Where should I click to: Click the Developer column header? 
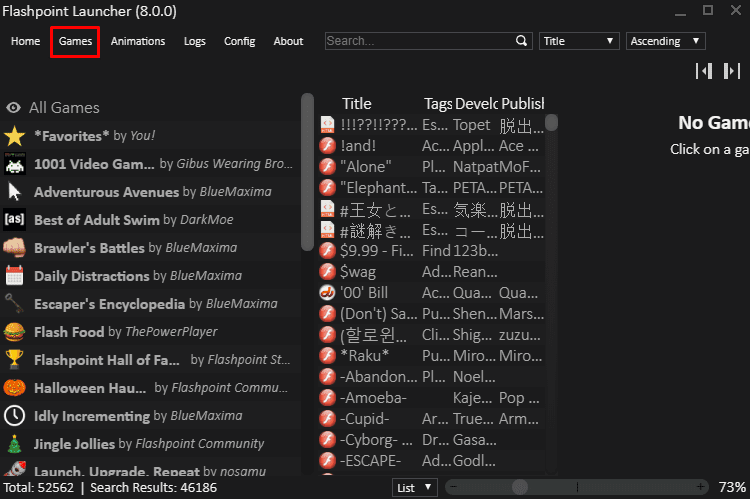pyautogui.click(x=476, y=104)
